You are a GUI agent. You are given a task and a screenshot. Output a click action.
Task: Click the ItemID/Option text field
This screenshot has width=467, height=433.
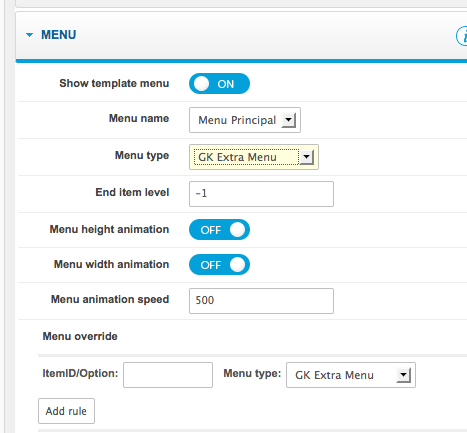pos(168,375)
